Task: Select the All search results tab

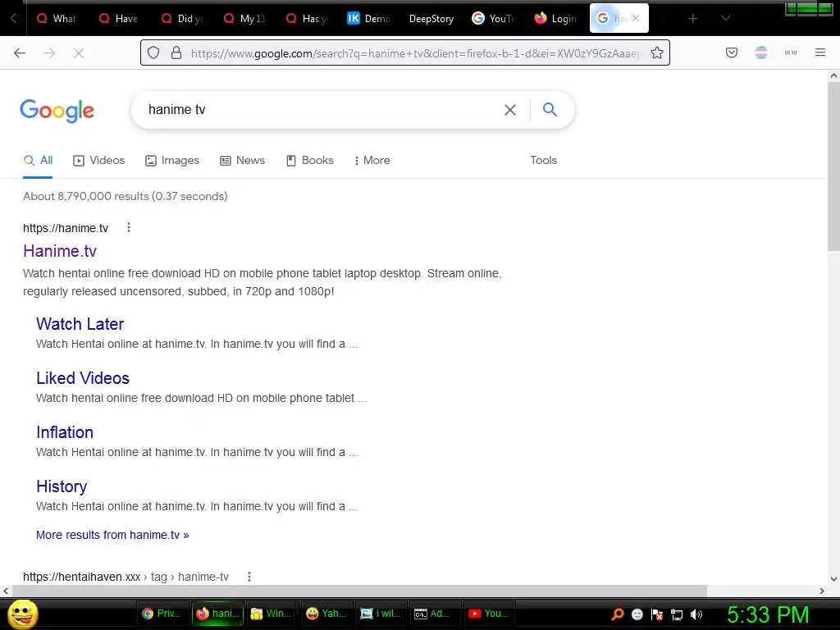Action: pos(38,160)
